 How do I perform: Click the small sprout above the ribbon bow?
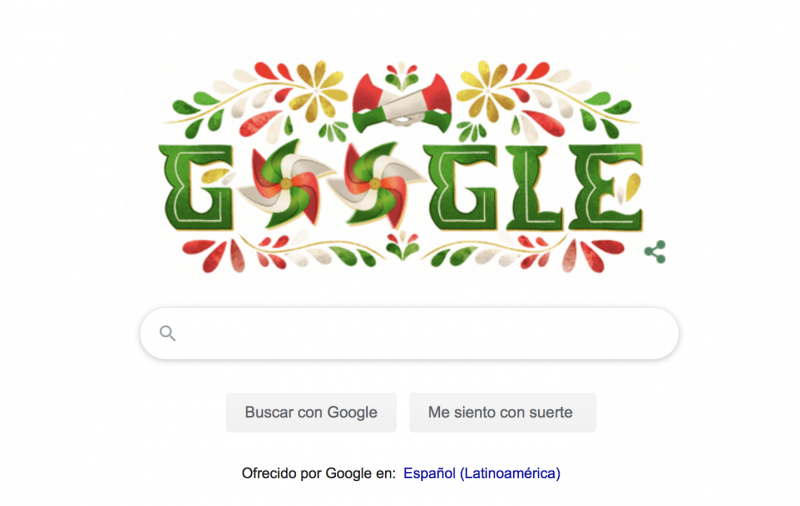[x=402, y=76]
